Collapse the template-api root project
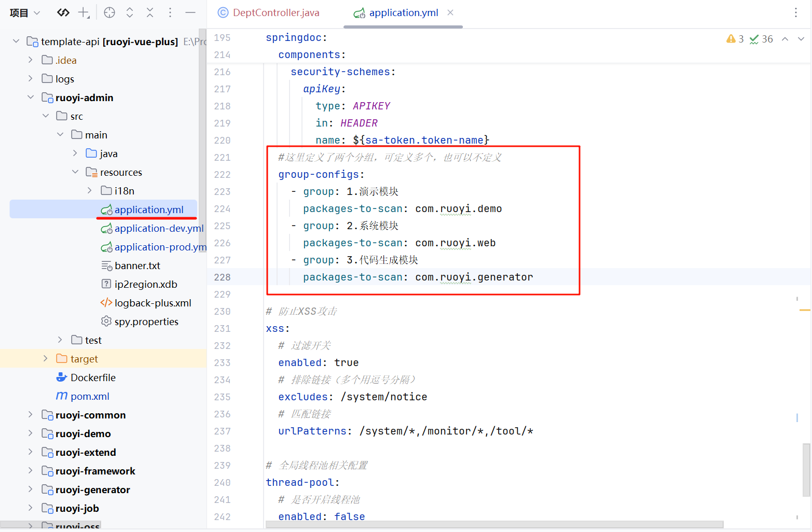Screen dimensions: 812x532 tap(16, 41)
